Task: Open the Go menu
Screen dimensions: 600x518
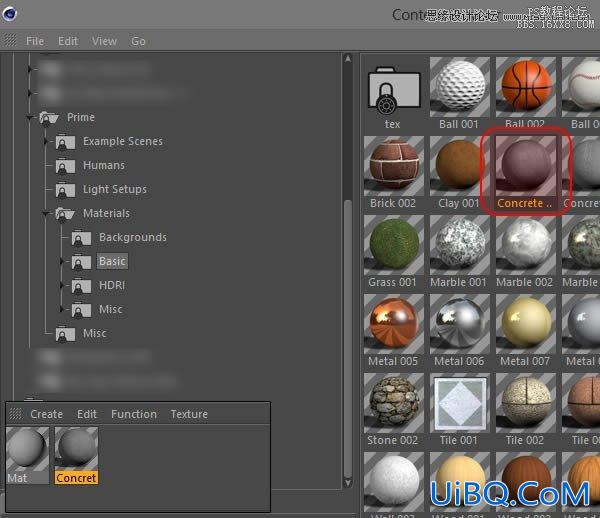Action: [x=138, y=41]
